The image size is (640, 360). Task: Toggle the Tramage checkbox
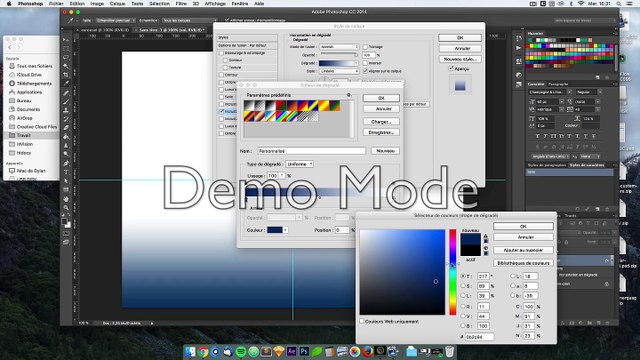click(x=365, y=47)
